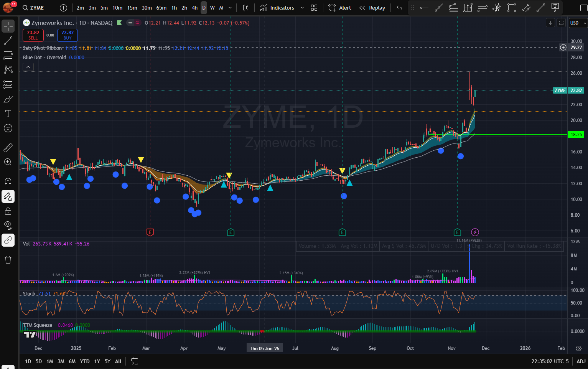Toggle magnet mode for drawings
588x369 pixels.
[x=8, y=181]
